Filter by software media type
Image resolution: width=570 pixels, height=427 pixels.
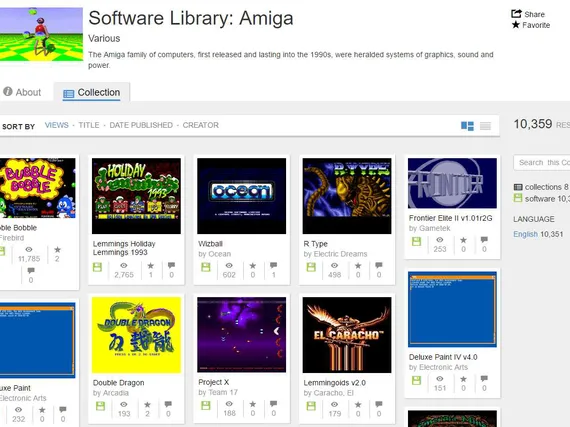pos(541,198)
